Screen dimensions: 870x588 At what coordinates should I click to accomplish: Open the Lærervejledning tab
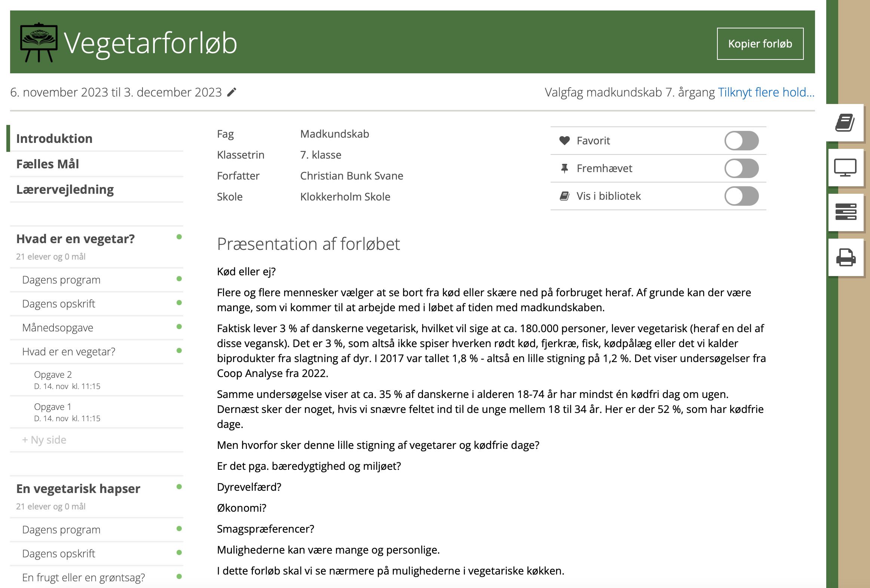coord(65,189)
